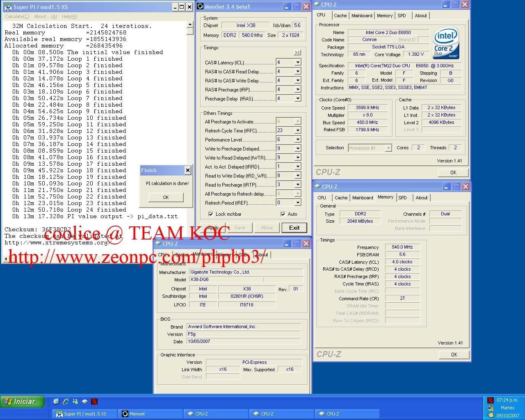Click the Super PI taskbar button
The height and width of the screenshot is (420, 525).
[x=84, y=414]
